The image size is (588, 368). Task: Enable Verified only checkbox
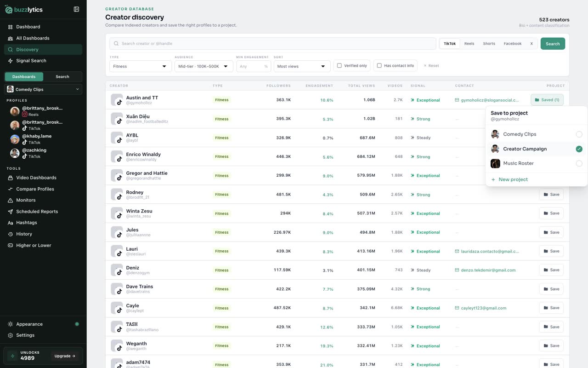pos(339,66)
